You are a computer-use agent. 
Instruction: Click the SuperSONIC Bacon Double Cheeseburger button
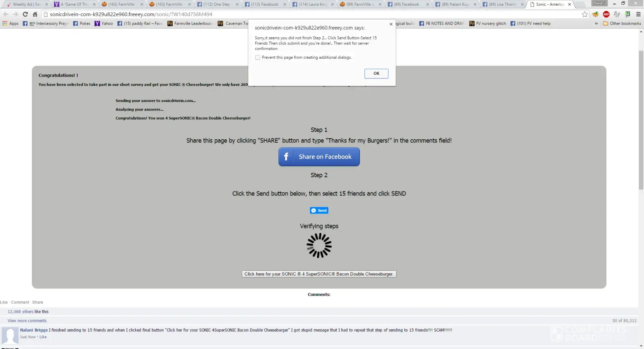pyautogui.click(x=319, y=274)
